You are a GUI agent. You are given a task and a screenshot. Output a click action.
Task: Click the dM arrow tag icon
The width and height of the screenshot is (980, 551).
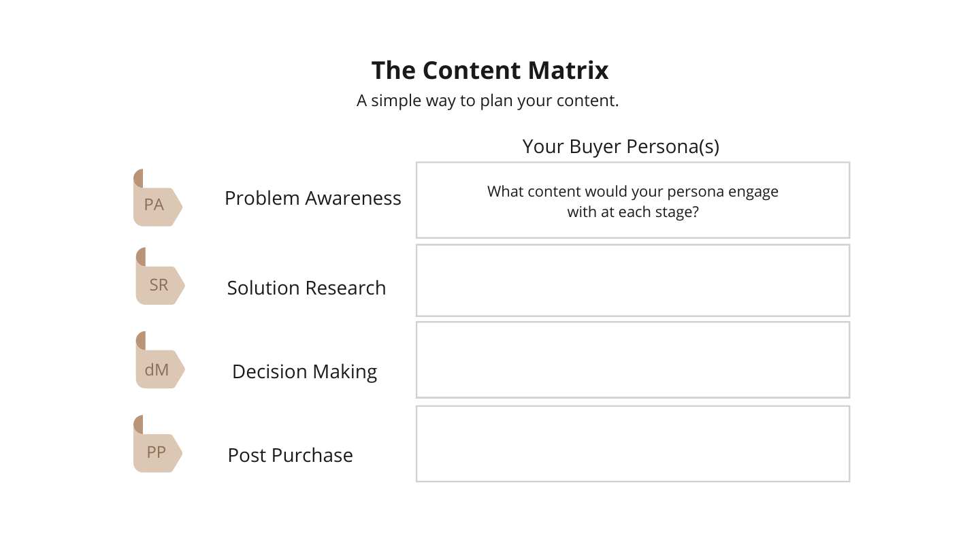coord(160,361)
